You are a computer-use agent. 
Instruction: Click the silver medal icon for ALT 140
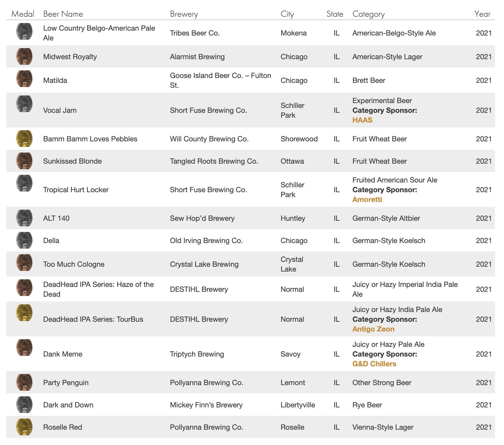(x=24, y=218)
